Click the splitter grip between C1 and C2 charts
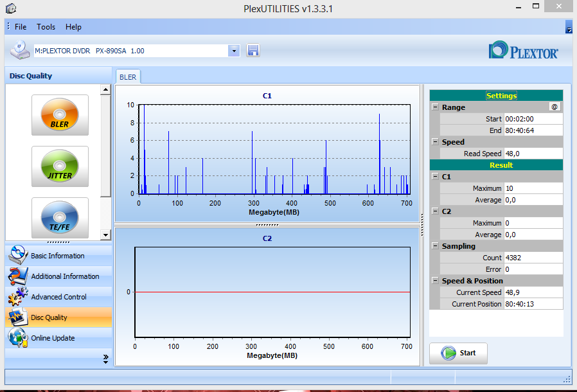Viewport: 577px width, 392px height. pos(267,224)
